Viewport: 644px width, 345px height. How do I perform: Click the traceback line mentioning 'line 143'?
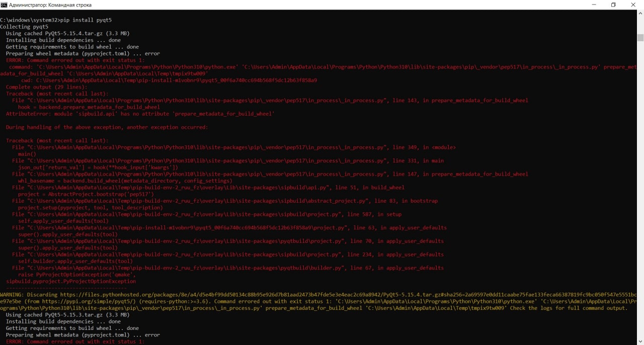270,100
